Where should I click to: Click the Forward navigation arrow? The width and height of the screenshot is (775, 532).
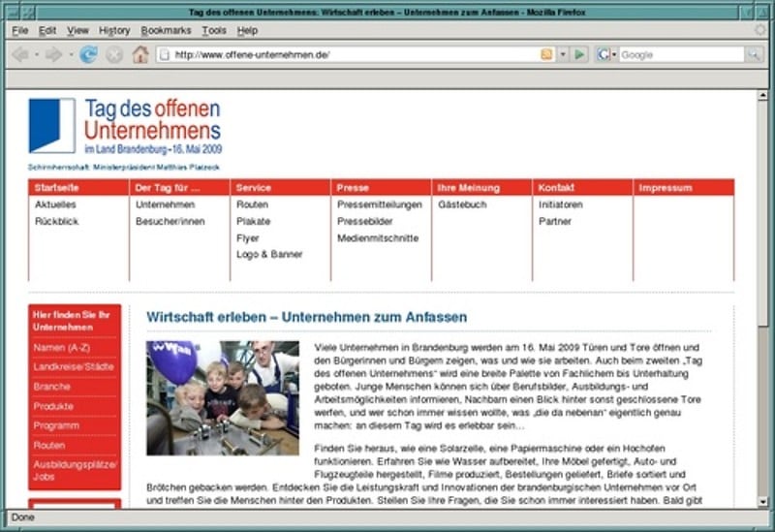53,54
